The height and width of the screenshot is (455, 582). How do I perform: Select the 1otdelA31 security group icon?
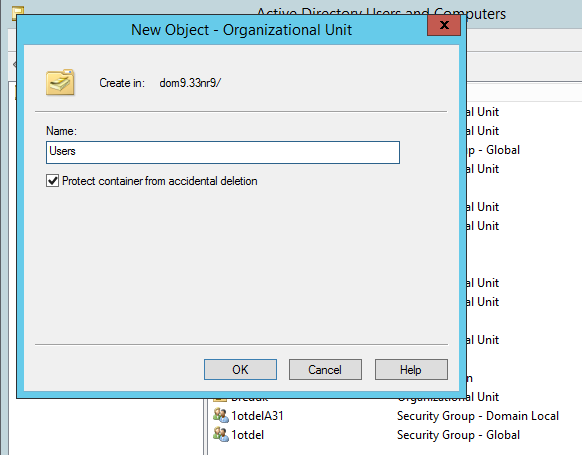221,415
